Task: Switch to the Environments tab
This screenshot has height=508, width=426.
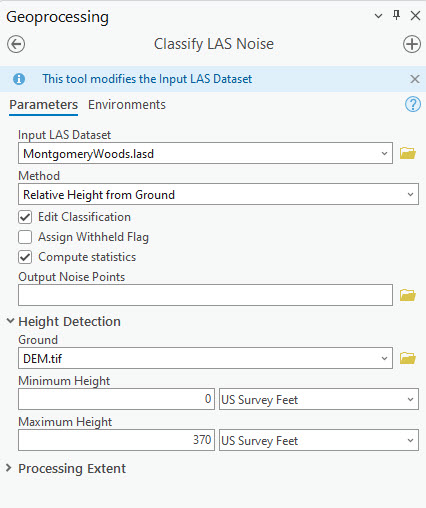Action: click(127, 105)
